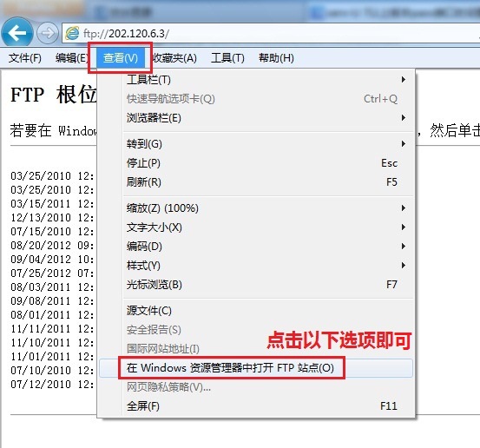
Task: Open the 编辑(E) menu
Action: 72,57
